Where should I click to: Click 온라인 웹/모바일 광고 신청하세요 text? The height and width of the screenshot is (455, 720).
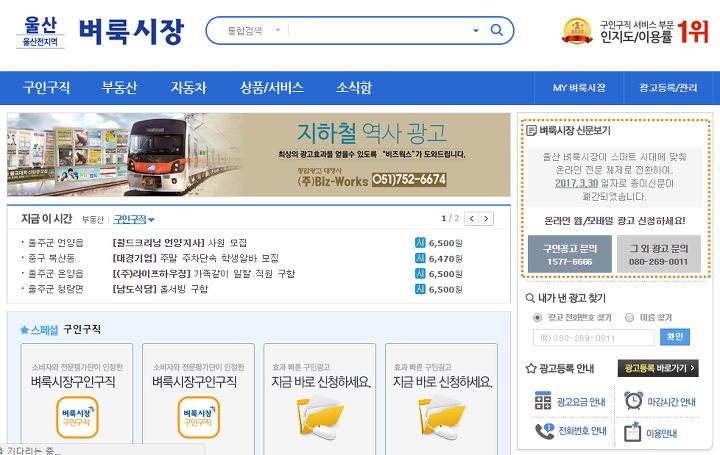[x=614, y=221]
